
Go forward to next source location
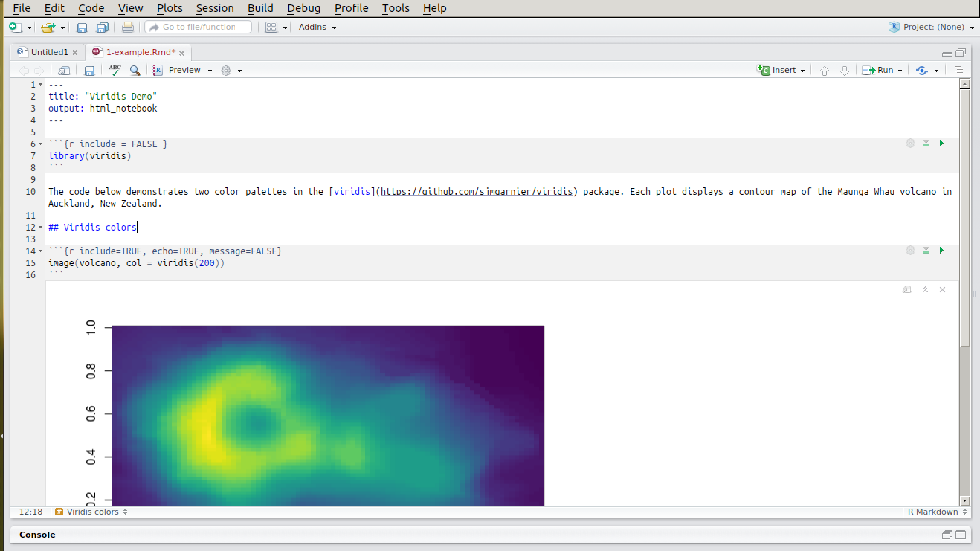pos(39,71)
